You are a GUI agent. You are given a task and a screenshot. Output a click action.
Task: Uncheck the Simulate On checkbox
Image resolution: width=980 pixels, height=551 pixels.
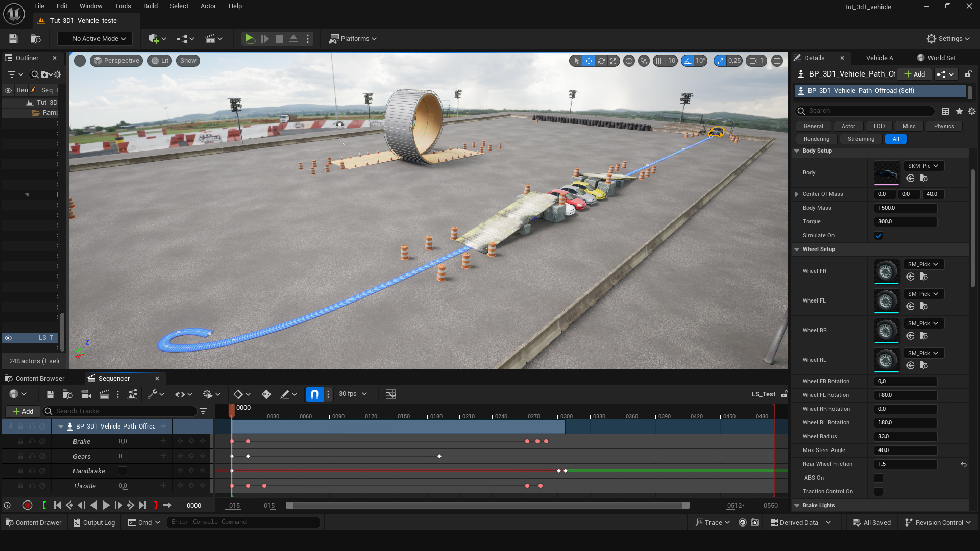pyautogui.click(x=878, y=236)
